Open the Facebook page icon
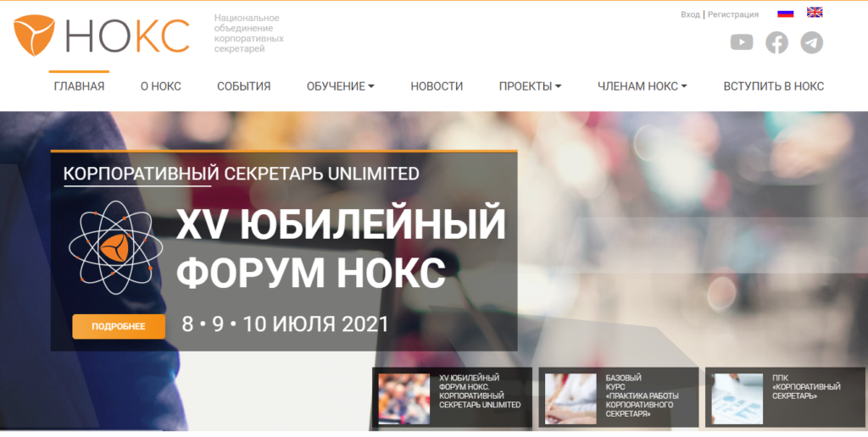 [x=776, y=42]
